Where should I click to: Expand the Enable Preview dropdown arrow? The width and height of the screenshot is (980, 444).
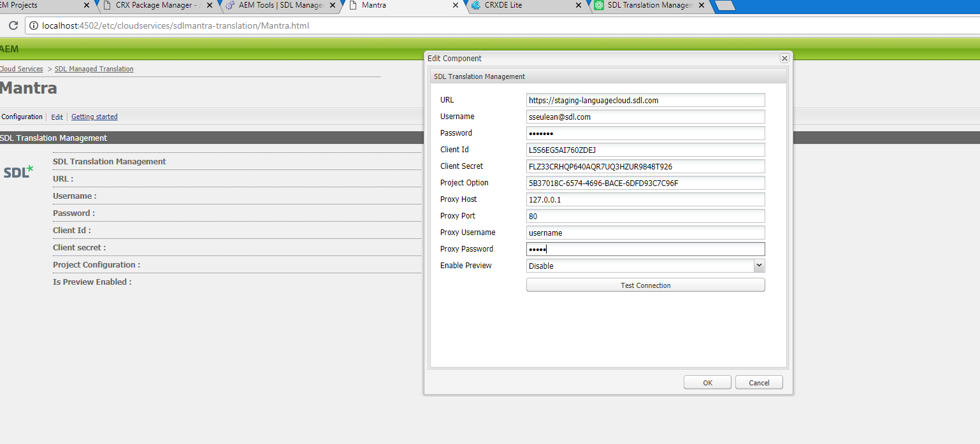758,266
